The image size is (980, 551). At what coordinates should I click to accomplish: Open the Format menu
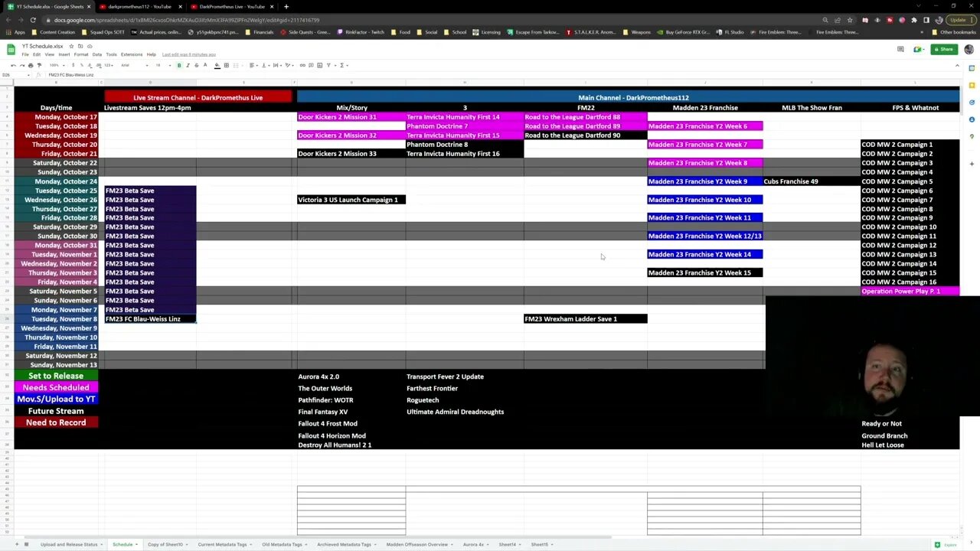pos(81,54)
